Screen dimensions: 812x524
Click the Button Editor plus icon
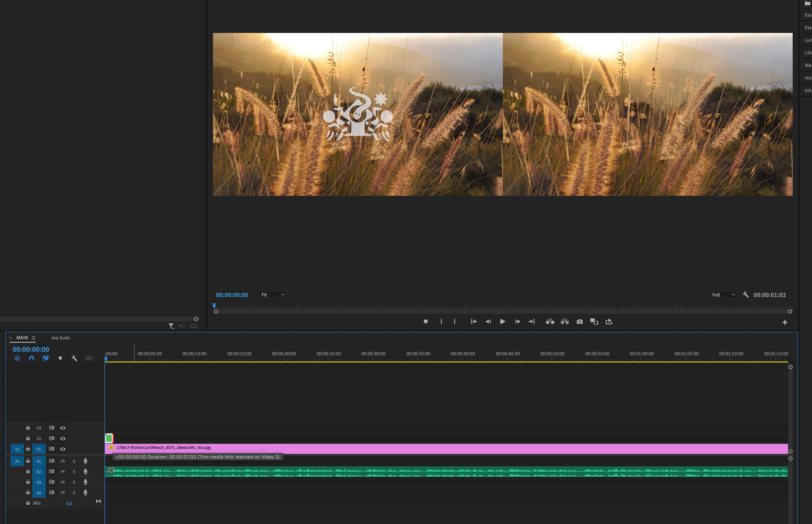pyautogui.click(x=785, y=322)
